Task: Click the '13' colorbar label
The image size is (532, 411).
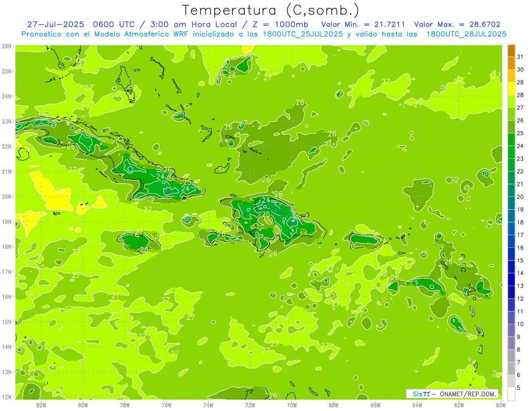Action: [x=520, y=286]
